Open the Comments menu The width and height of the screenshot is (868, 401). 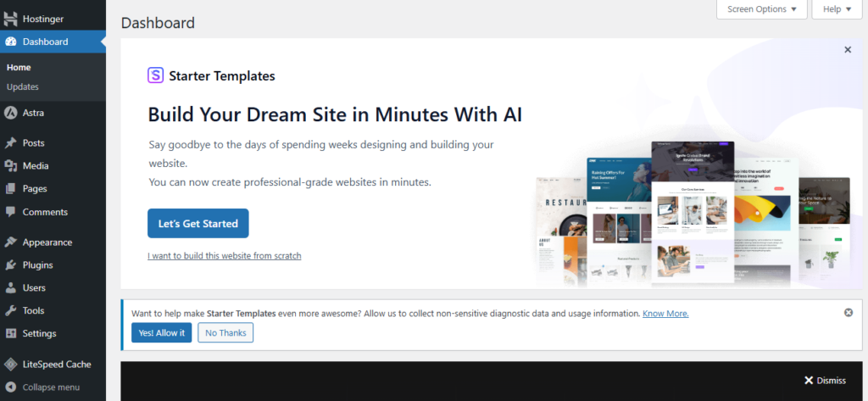click(53, 212)
